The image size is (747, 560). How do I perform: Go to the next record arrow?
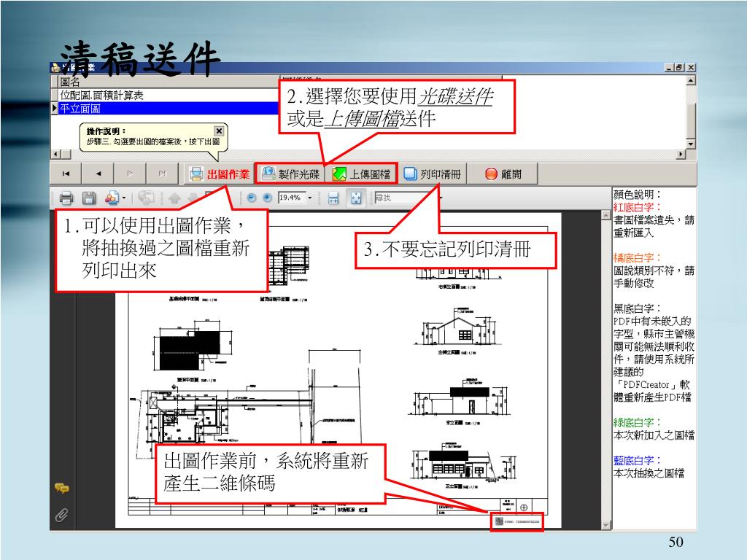coord(130,174)
